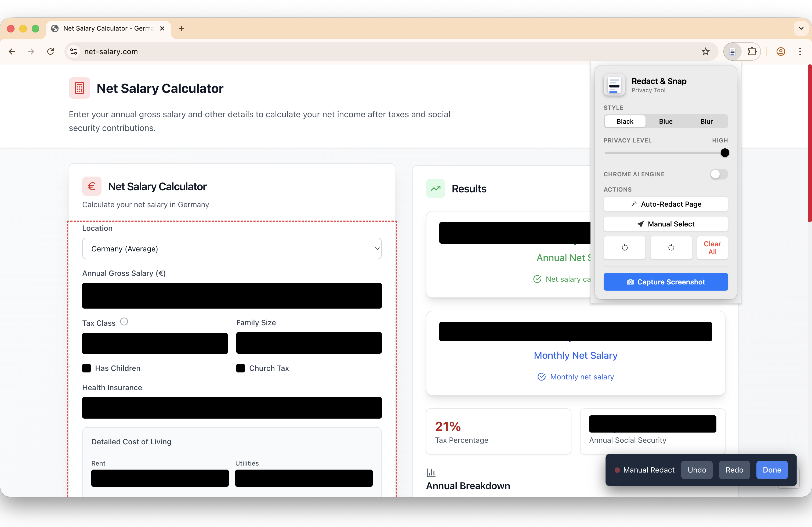The image size is (812, 527).
Task: Click Undo in Manual Redact bar
Action: click(x=697, y=470)
